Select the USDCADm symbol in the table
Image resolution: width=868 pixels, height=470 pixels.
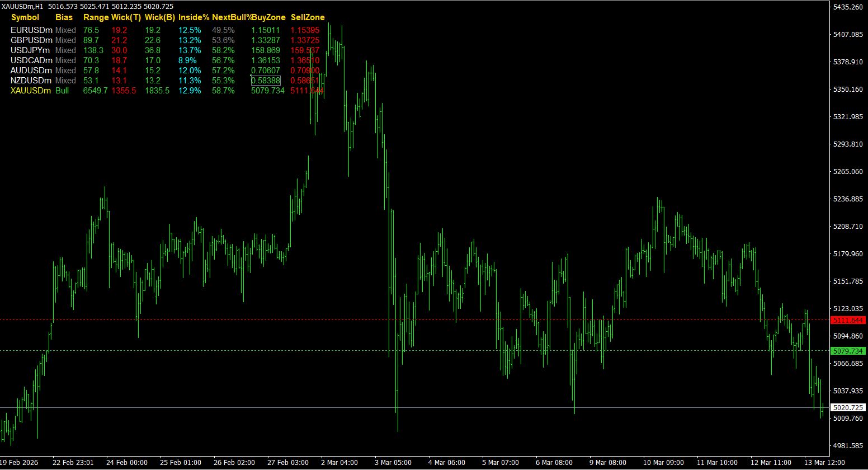(31, 60)
